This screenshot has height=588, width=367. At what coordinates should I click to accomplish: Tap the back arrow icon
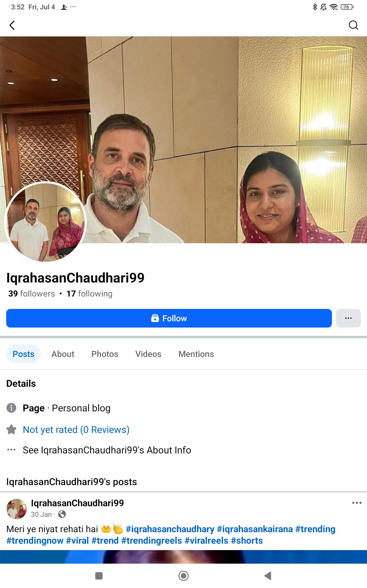click(12, 25)
